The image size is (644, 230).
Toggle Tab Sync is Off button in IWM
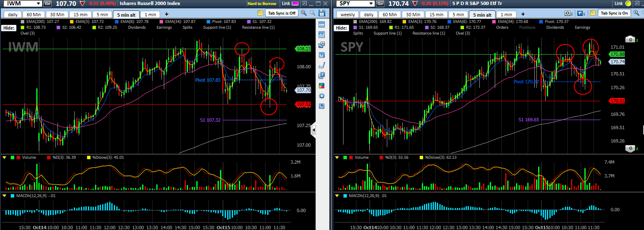(x=281, y=13)
